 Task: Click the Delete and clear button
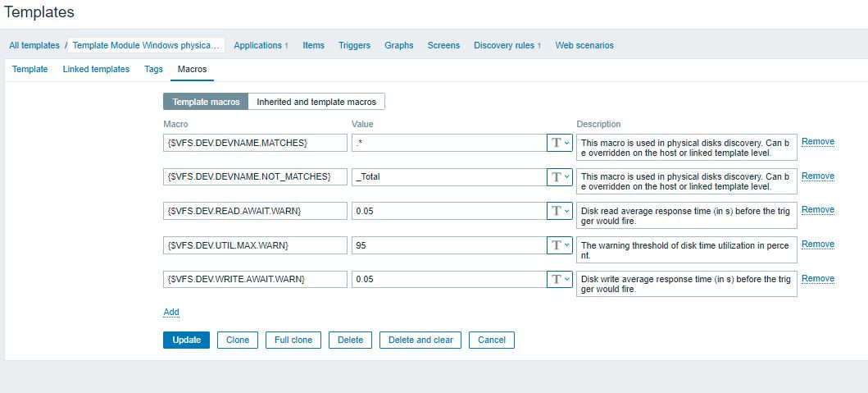[x=420, y=340]
